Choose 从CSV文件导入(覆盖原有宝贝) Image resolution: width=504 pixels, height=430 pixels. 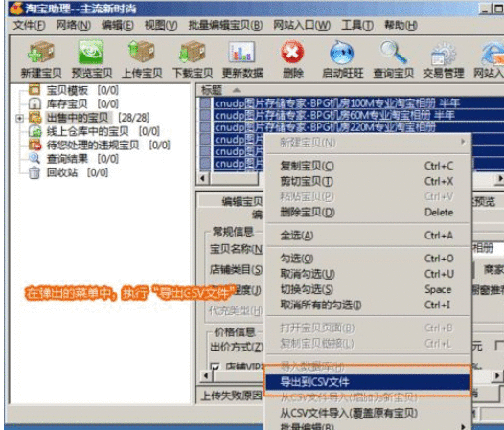coord(367,413)
